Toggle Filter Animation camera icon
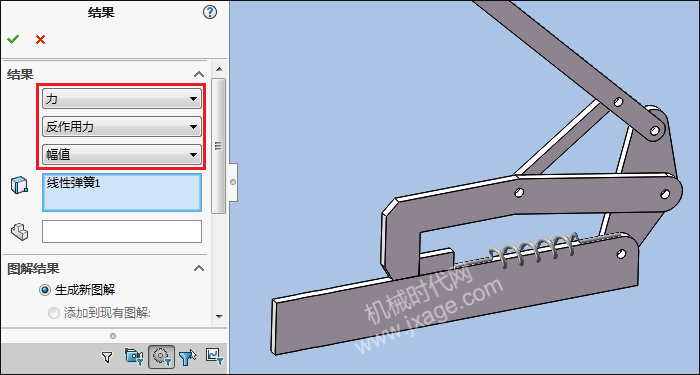 point(134,356)
